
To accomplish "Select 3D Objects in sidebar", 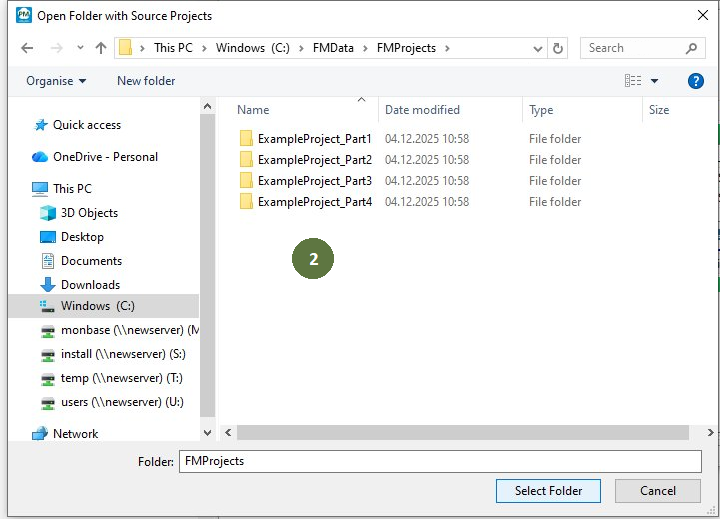I will tap(89, 213).
